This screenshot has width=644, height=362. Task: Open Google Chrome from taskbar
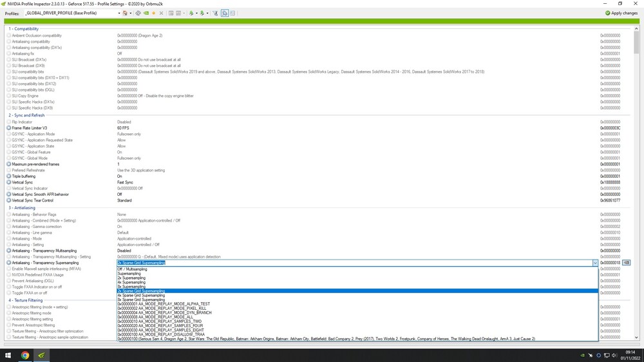pyautogui.click(x=25, y=356)
